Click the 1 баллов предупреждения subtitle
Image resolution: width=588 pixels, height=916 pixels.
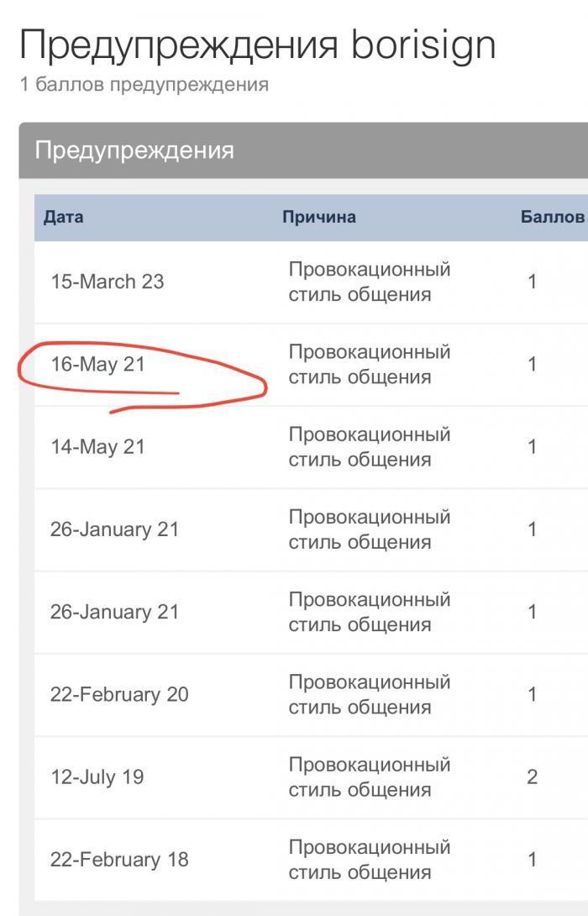pyautogui.click(x=144, y=84)
